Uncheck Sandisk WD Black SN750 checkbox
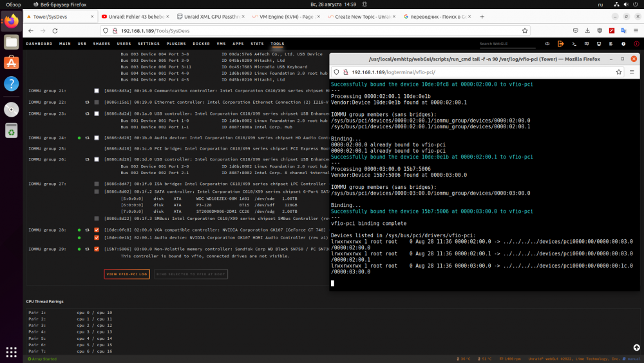This screenshot has width=644, height=363. [97, 249]
